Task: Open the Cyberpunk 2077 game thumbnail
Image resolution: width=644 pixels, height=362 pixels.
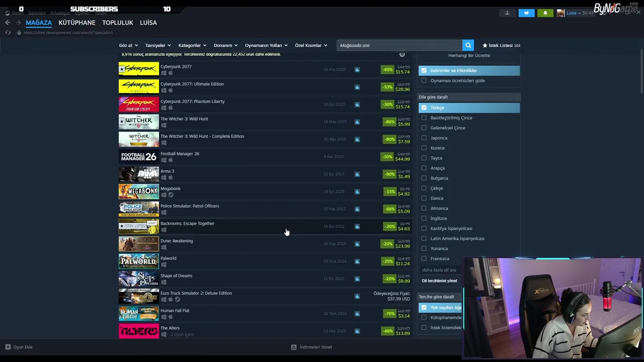Action: pos(139,69)
